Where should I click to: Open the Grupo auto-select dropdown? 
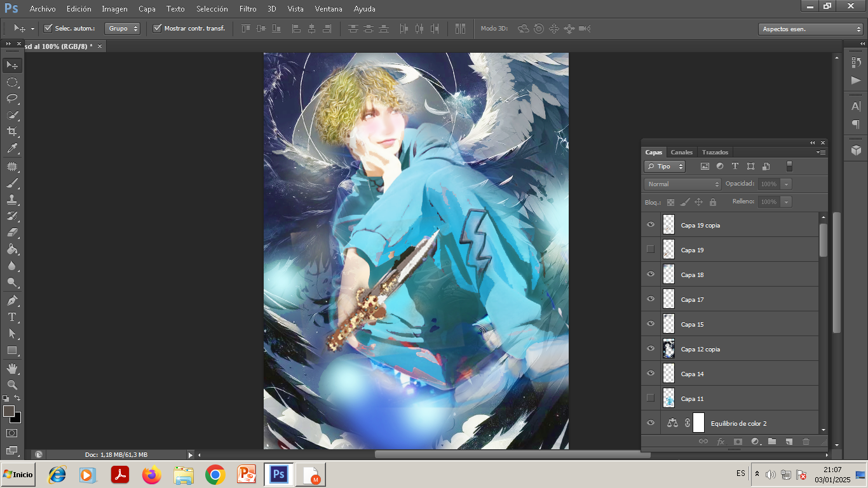122,28
